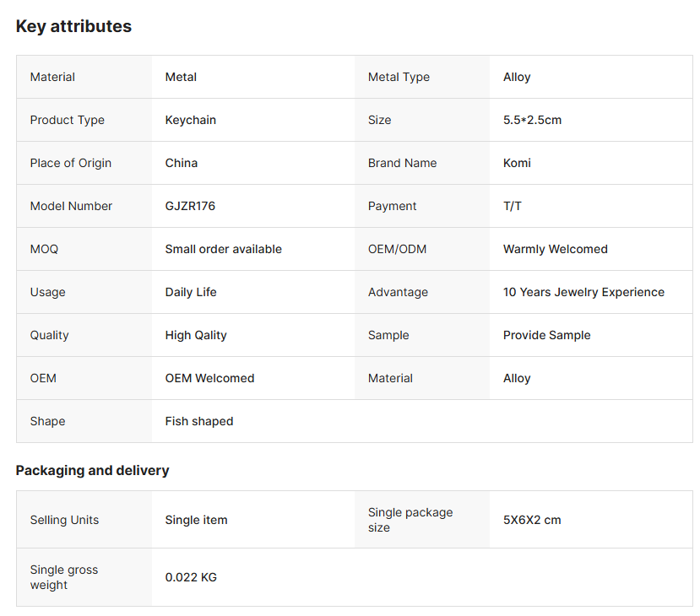Click the Warmly Welcomed OEM/ODM value
Image resolution: width=700 pixels, height=616 pixels.
[x=555, y=249]
